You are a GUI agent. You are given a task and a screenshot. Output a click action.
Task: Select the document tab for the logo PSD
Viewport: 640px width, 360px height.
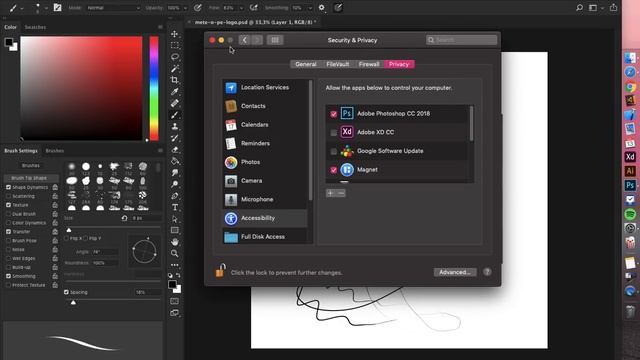pos(255,22)
